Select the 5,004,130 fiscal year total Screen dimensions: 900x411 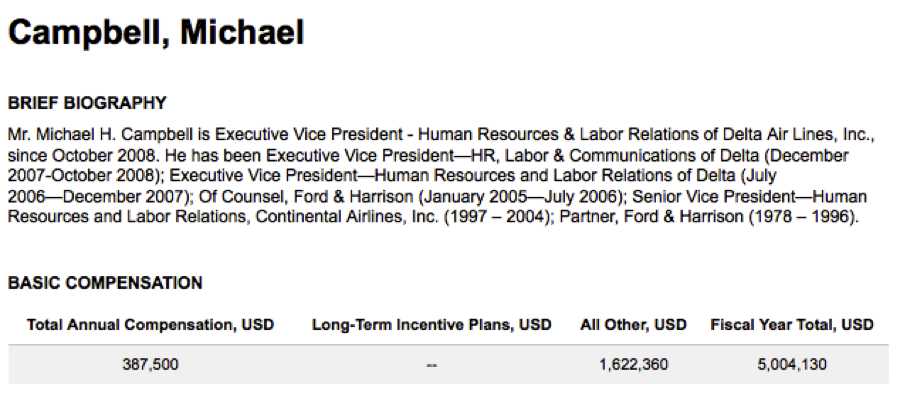792,365
